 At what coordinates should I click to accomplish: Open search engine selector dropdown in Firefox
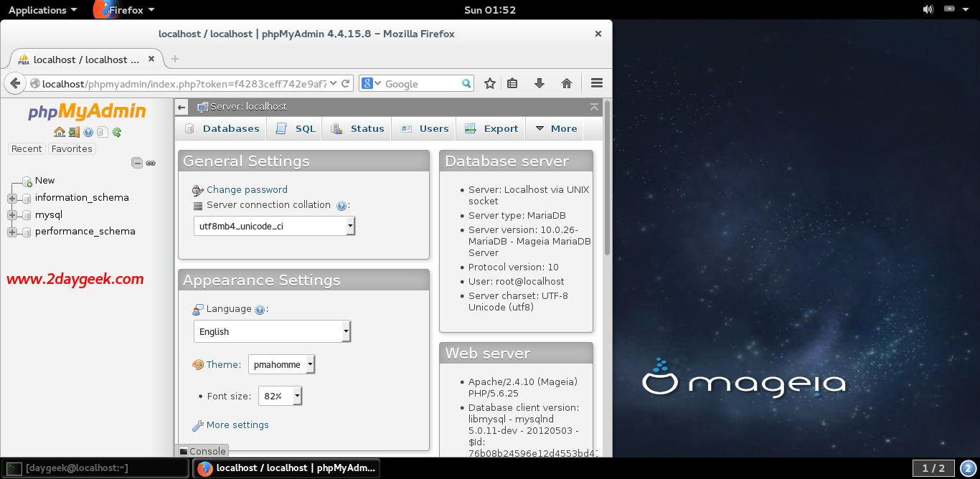(372, 83)
